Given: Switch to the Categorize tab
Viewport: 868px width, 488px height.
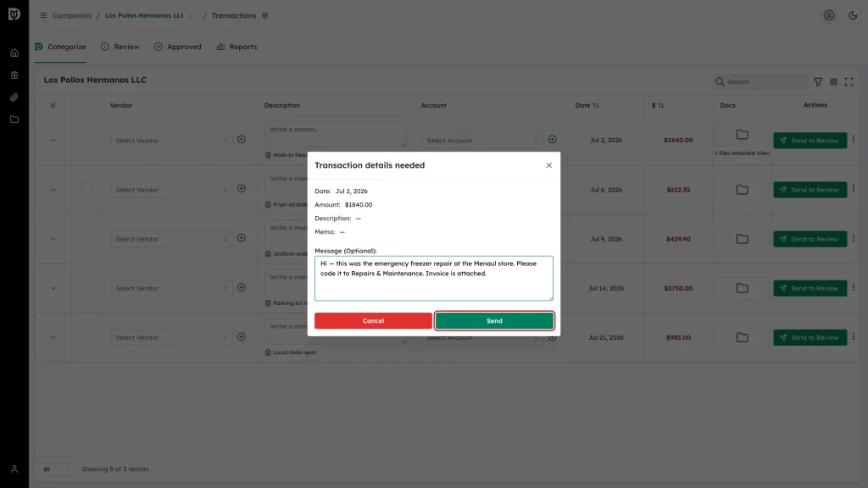Looking at the screenshot, I should click(60, 47).
